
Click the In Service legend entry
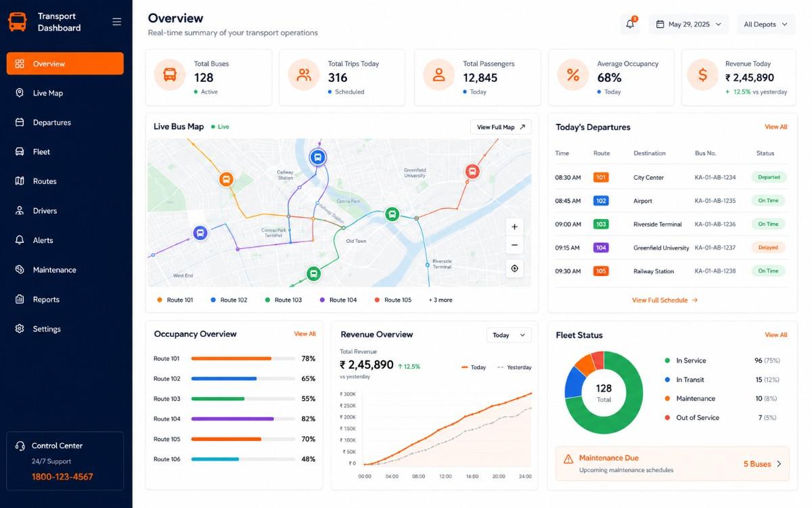pos(722,361)
